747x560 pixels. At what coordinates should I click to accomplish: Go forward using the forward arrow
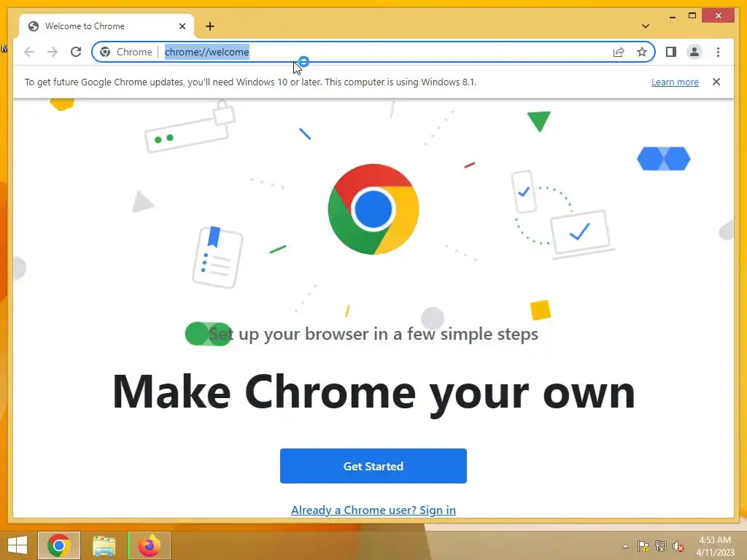53,52
